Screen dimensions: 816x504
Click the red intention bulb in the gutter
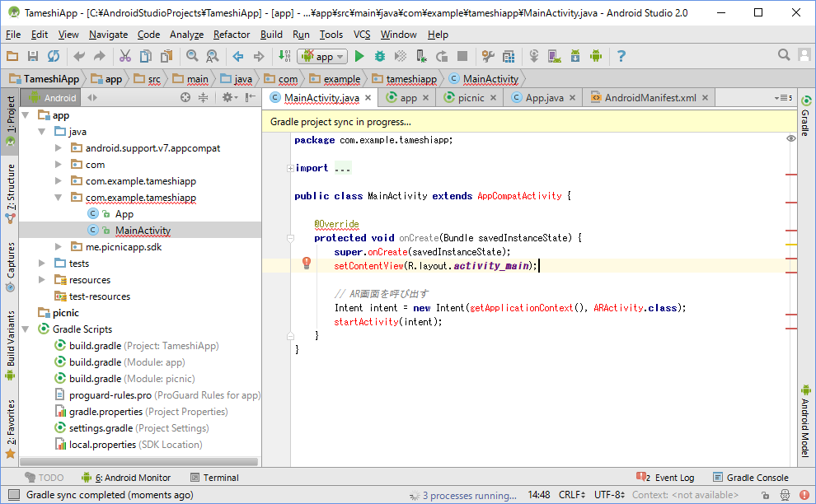(x=307, y=264)
